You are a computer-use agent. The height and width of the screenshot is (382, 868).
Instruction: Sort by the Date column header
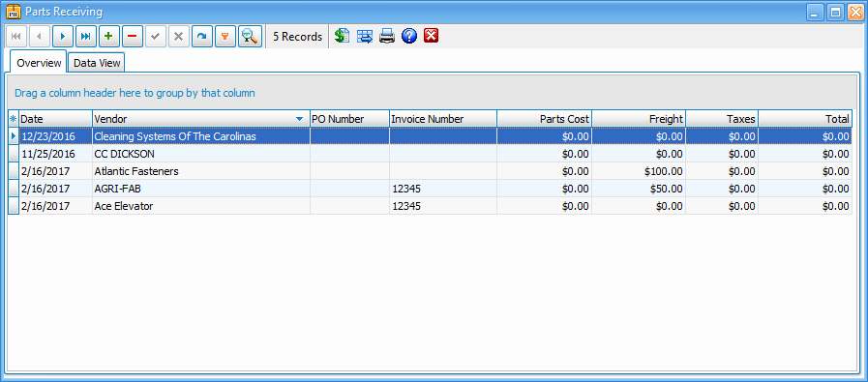coord(55,119)
